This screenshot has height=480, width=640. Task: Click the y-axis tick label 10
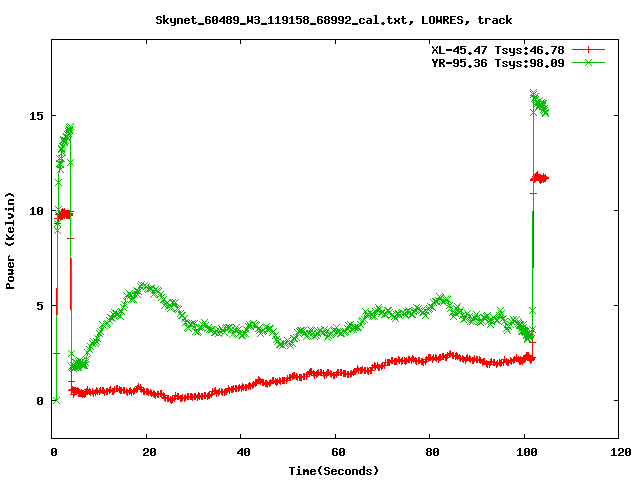tap(36, 211)
